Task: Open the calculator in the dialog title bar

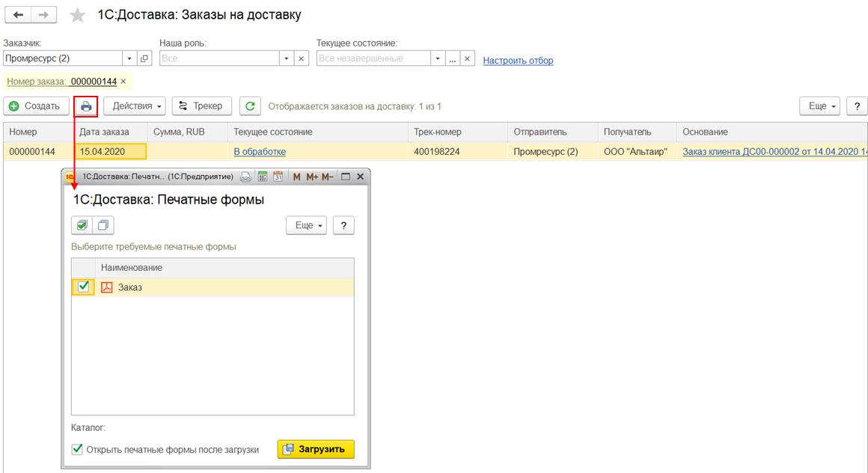Action: 263,177
